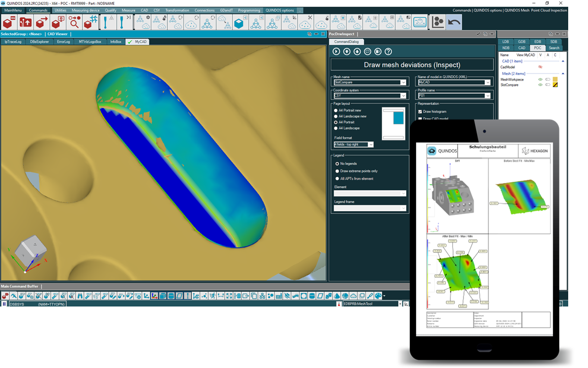Open the Search tab in database panel
The height and width of the screenshot is (368, 588).
point(554,47)
